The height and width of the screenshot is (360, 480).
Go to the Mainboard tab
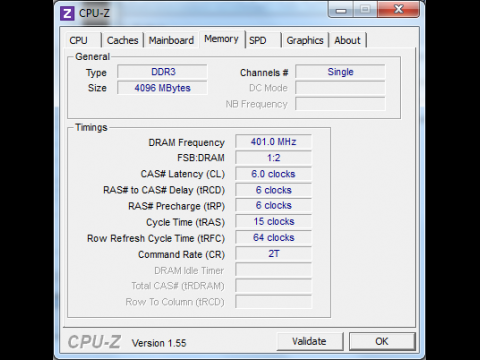(171, 40)
